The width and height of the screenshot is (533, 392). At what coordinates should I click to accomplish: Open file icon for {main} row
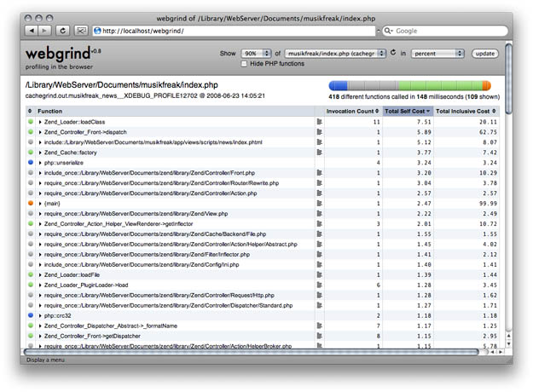tap(320, 203)
